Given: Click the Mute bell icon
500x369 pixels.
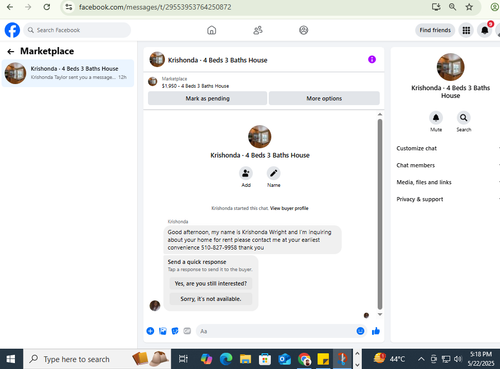Looking at the screenshot, I should click(436, 118).
